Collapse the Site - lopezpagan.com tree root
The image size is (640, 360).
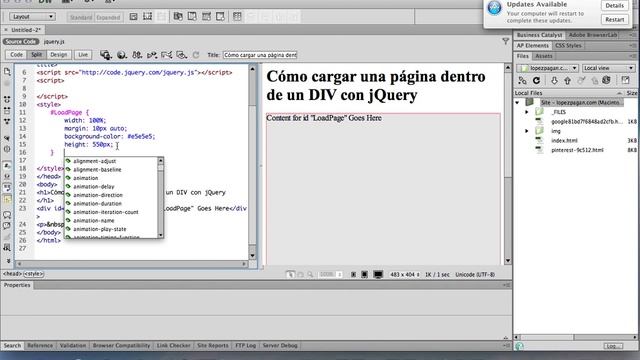[518, 102]
